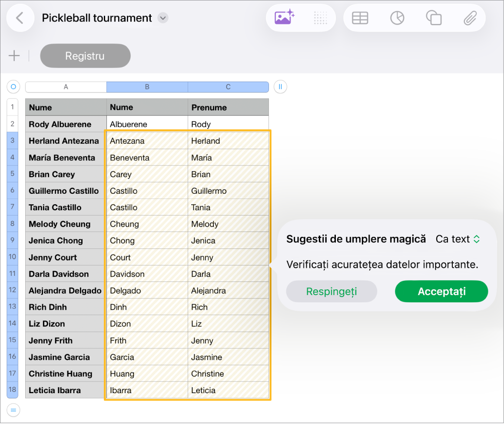Open attachments with the paperclip icon
Screen dimensions: 504x424
(470, 18)
